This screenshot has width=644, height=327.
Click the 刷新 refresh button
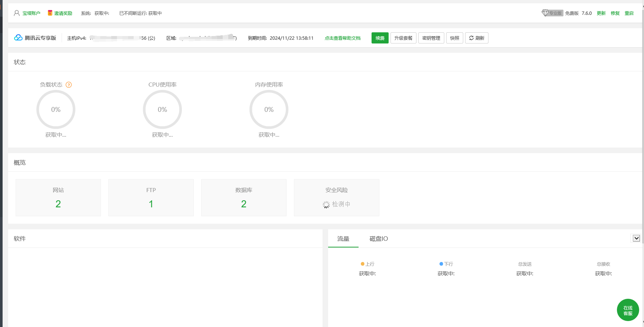point(477,38)
